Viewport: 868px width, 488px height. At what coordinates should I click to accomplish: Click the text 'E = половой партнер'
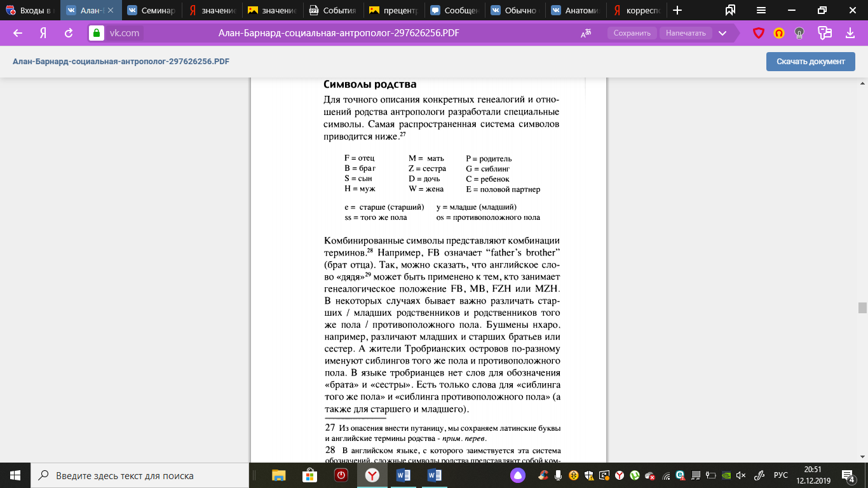point(503,189)
